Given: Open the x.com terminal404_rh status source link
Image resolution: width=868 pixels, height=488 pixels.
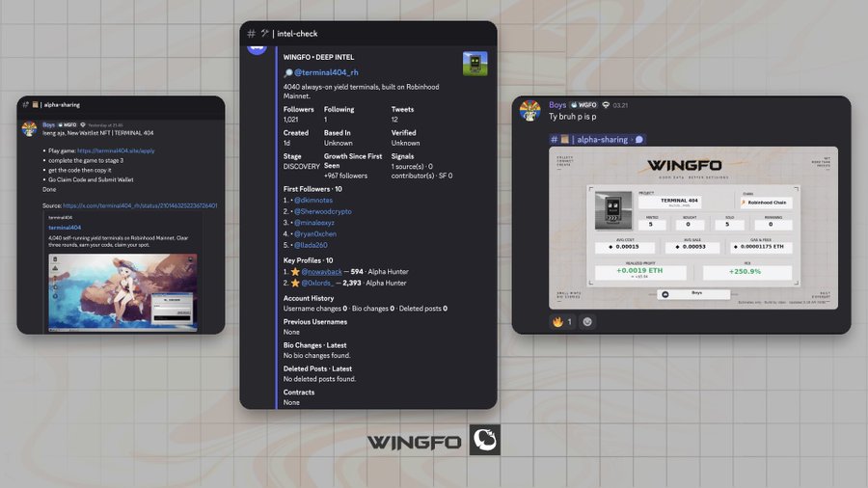Looking at the screenshot, I should point(140,205).
